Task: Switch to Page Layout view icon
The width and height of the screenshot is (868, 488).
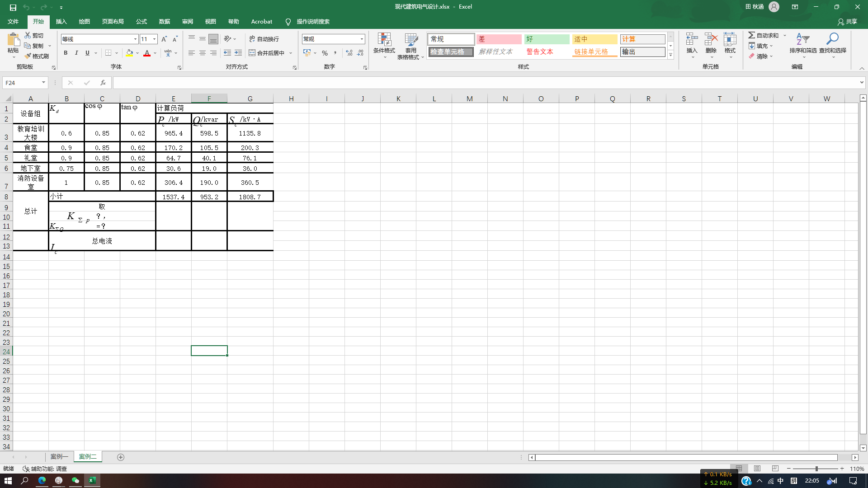Action: pyautogui.click(x=757, y=469)
